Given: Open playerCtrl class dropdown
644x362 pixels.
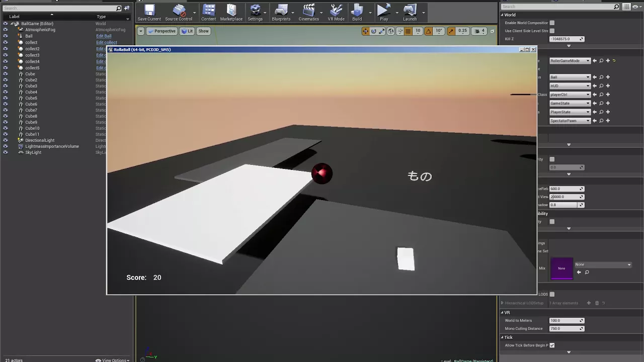Looking at the screenshot, I should point(570,95).
